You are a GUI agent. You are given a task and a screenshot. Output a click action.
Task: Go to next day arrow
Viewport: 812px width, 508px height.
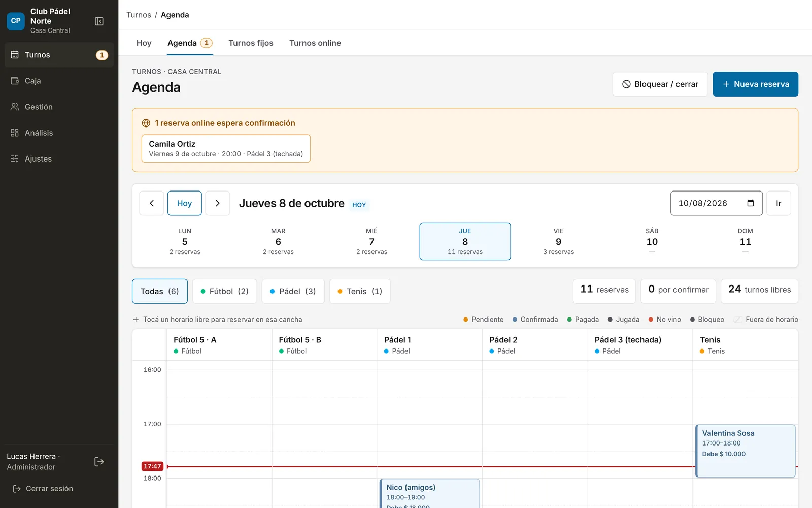point(218,203)
